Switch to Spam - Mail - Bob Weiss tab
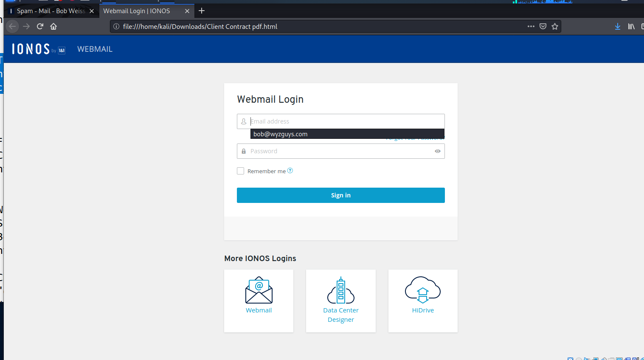This screenshot has width=644, height=360. pos(51,11)
